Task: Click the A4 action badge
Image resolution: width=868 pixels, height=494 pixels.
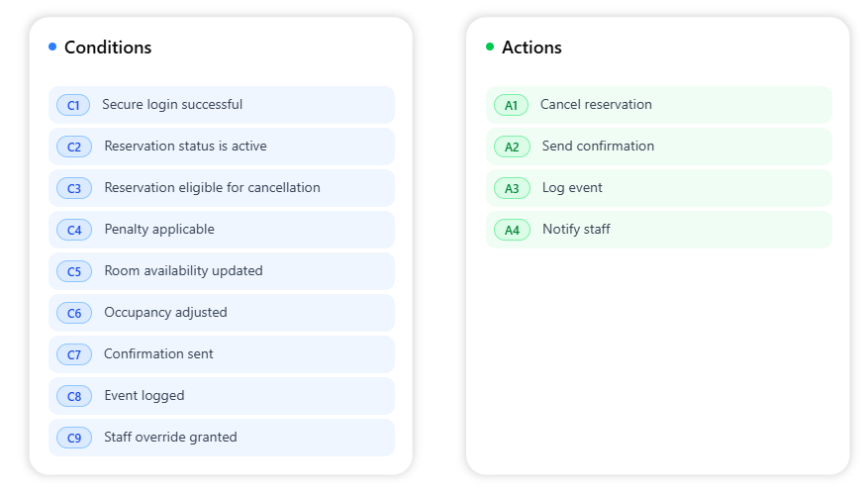Action: (x=512, y=230)
